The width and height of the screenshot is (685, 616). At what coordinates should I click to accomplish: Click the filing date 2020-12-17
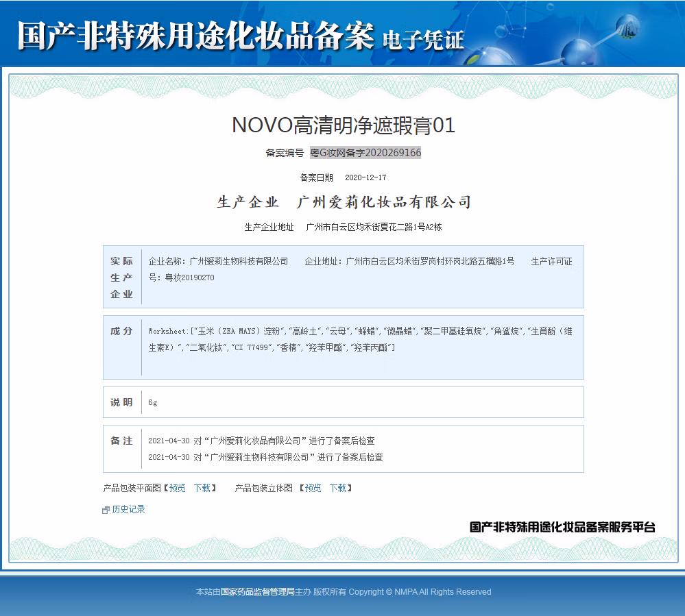[x=365, y=177]
